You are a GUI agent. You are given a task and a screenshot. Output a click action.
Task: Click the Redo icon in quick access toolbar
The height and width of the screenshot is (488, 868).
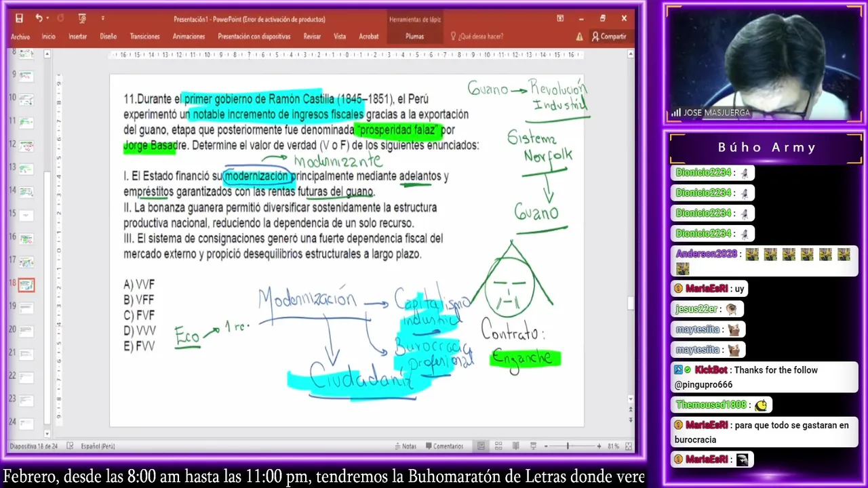click(x=60, y=18)
